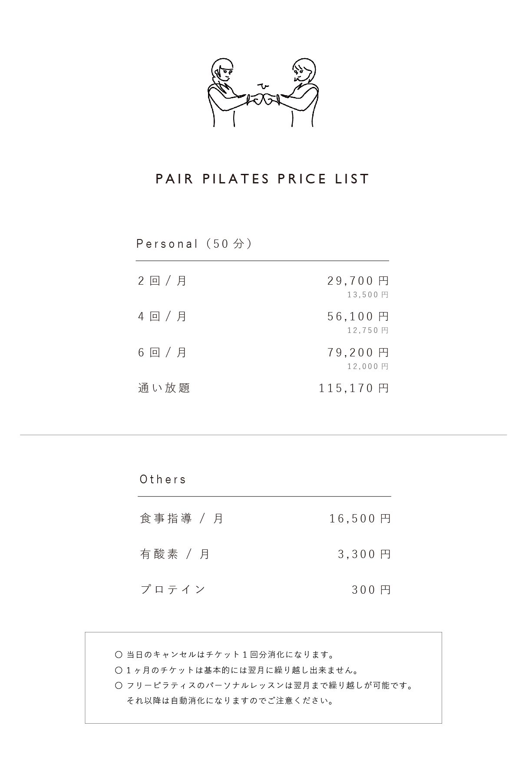Screen dimensions: 532x758
Task: Select the 4回/月 plan label
Action: pyautogui.click(x=162, y=316)
